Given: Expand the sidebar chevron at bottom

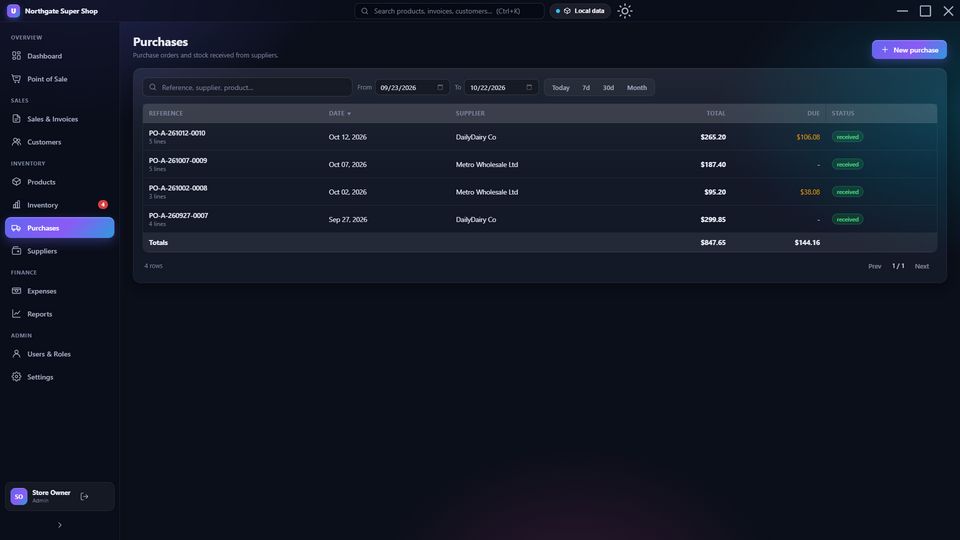Looking at the screenshot, I should (59, 525).
